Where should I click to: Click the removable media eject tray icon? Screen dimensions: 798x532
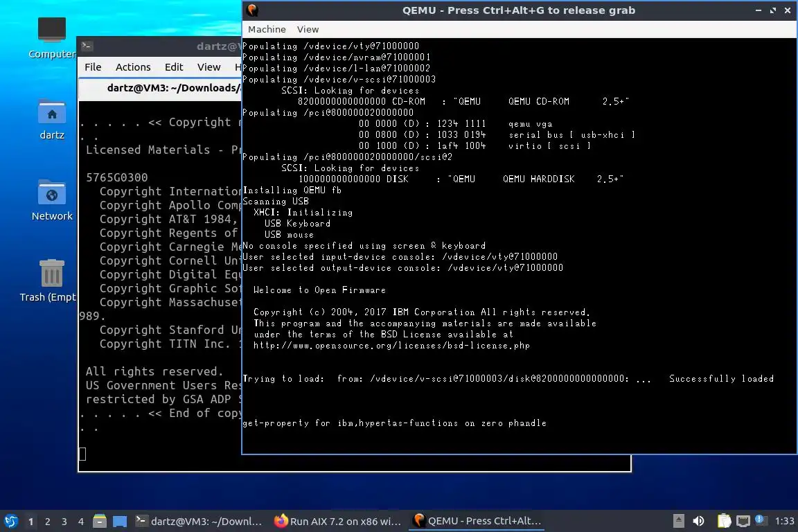click(678, 521)
